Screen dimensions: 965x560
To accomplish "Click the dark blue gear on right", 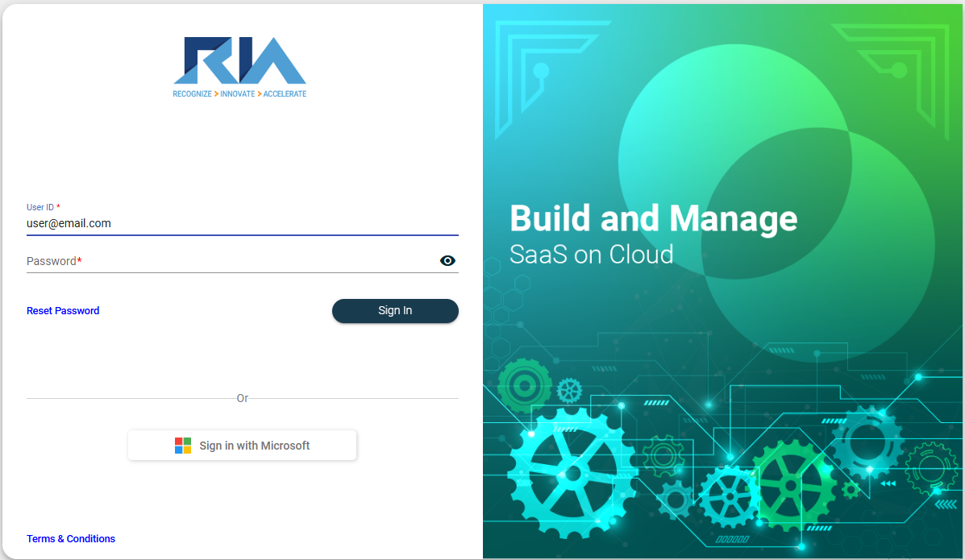I will [x=868, y=441].
